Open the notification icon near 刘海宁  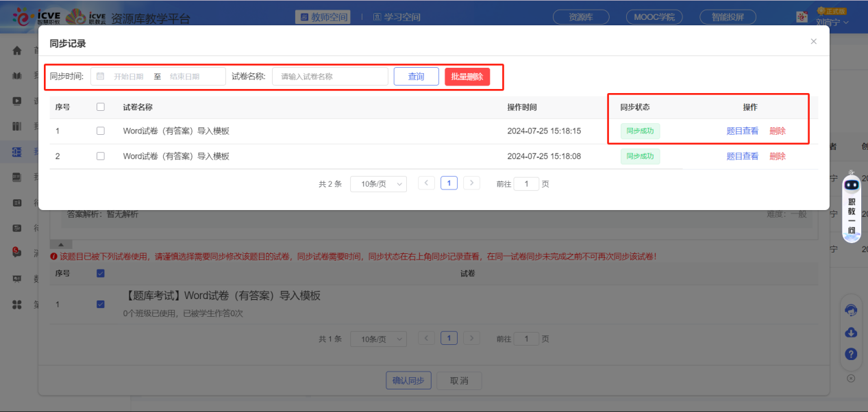click(x=802, y=16)
